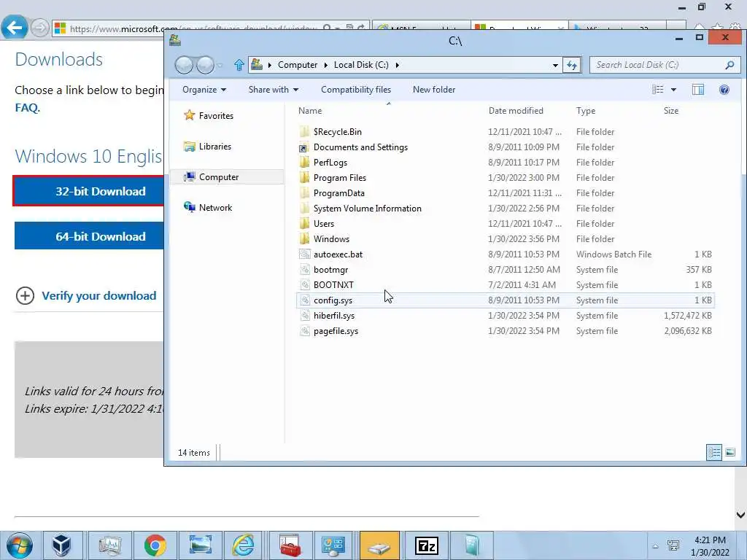Screen dimensions: 747x560
Task: Select the pagefile.sys file
Action: tap(505, 331)
